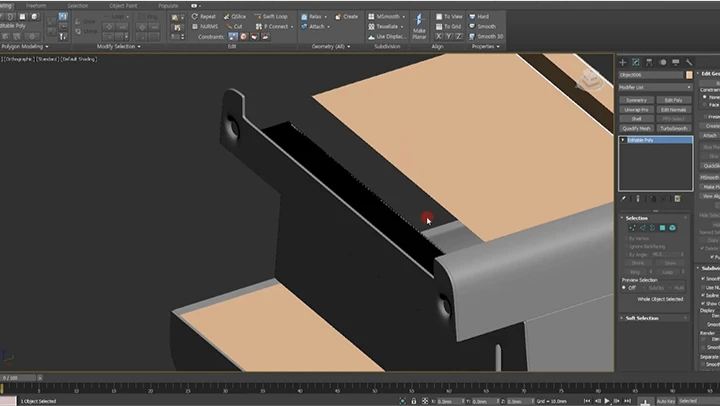This screenshot has height=406, width=720.
Task: Select Edge sub-object level icon
Action: click(x=642, y=228)
